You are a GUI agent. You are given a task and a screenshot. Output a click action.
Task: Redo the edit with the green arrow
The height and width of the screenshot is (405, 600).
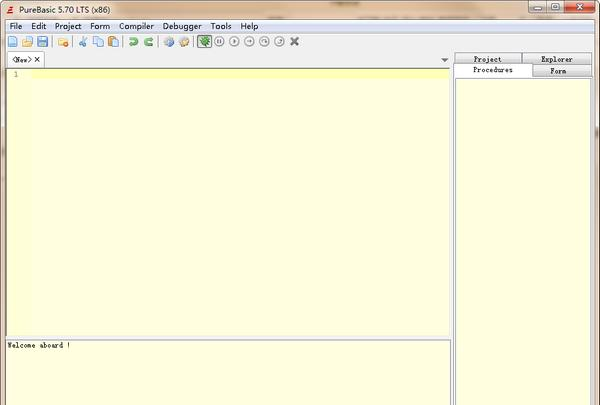click(148, 41)
